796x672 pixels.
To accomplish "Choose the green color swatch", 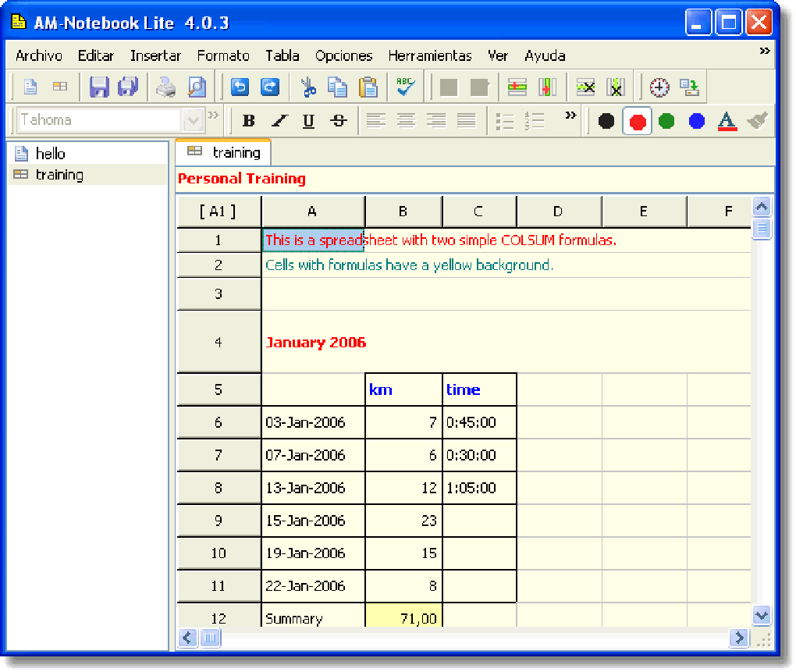I will [666, 121].
